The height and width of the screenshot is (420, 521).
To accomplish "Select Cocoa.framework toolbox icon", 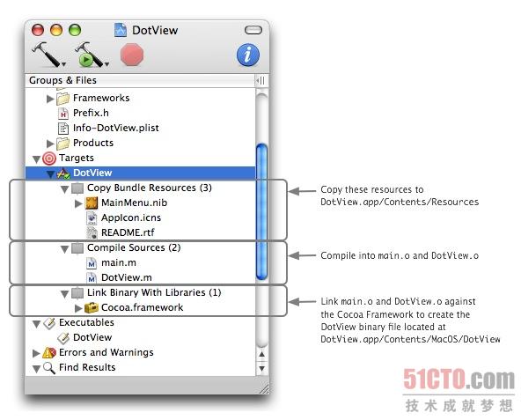I will [x=92, y=308].
